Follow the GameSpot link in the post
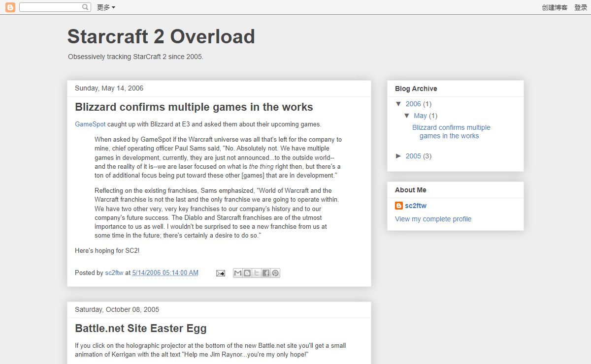Viewport: 591px width, 364px height. 90,124
